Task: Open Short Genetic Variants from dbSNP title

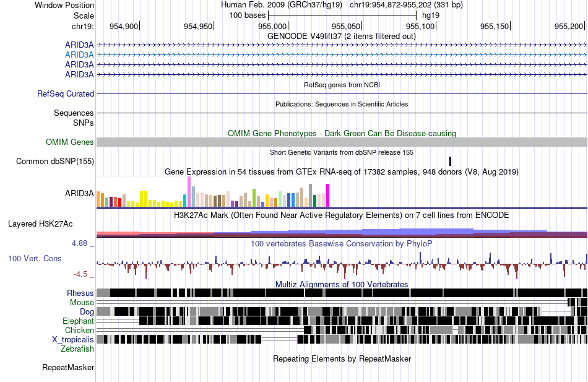Action: [342, 152]
